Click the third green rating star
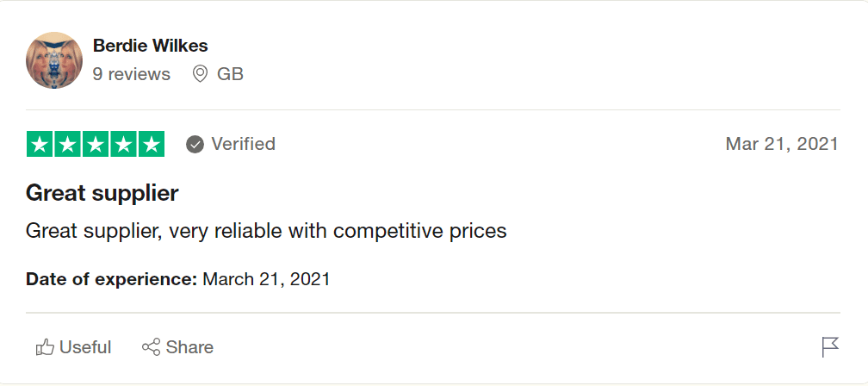This screenshot has width=868, height=386. 96,144
